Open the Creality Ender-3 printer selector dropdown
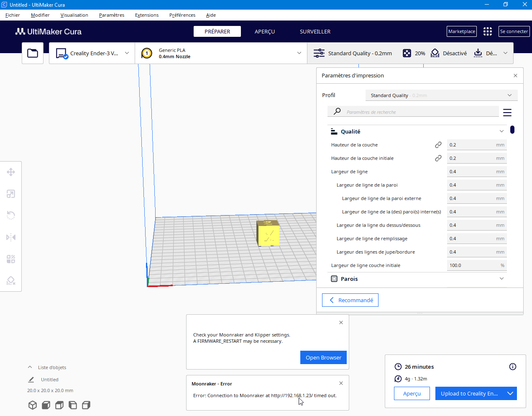This screenshot has width=532, height=416. pos(92,53)
